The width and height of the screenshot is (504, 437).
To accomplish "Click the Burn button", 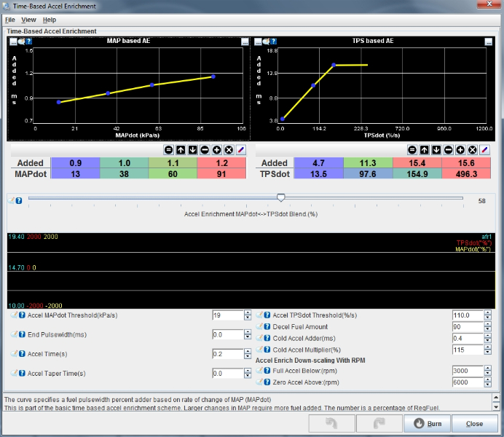I will (427, 423).
